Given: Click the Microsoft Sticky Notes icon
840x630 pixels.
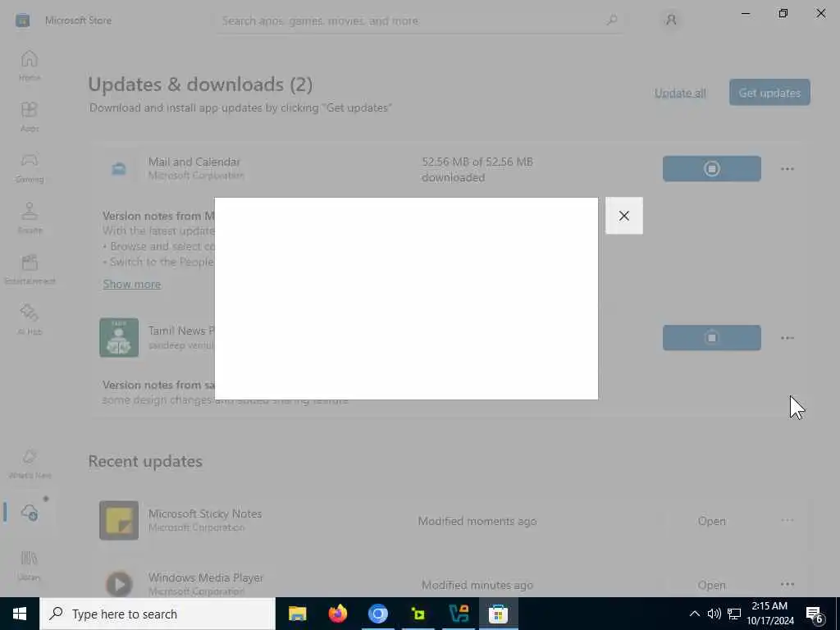Looking at the screenshot, I should pyautogui.click(x=119, y=520).
